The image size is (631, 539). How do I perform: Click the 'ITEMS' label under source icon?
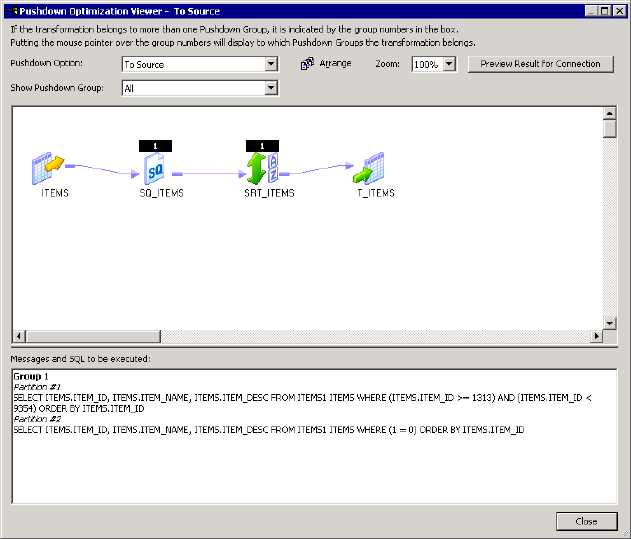[x=55, y=193]
